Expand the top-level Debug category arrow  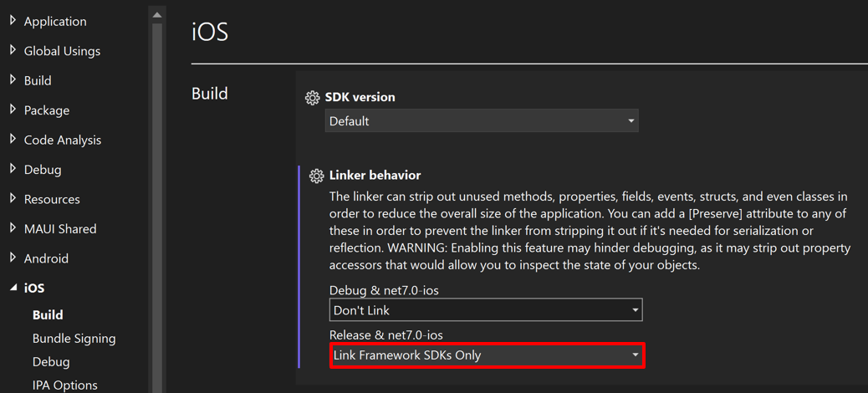[x=13, y=169]
